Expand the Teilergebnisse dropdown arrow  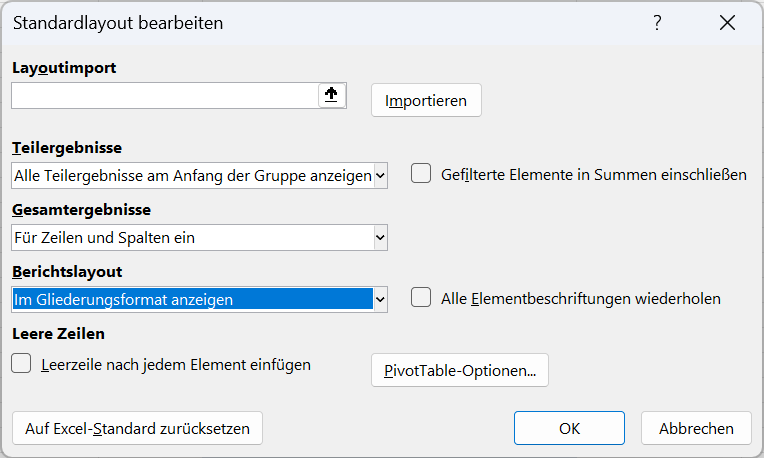point(380,175)
